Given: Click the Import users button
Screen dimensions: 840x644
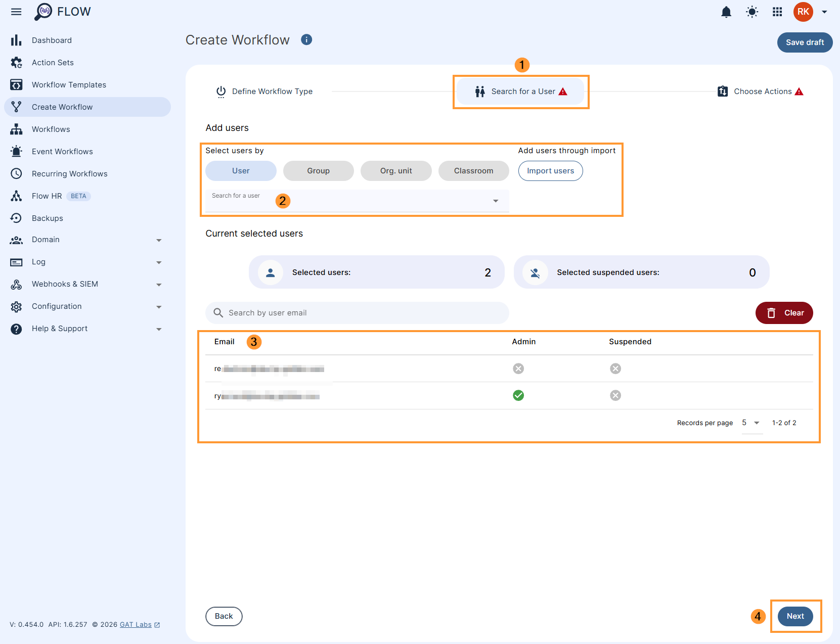Looking at the screenshot, I should 550,171.
